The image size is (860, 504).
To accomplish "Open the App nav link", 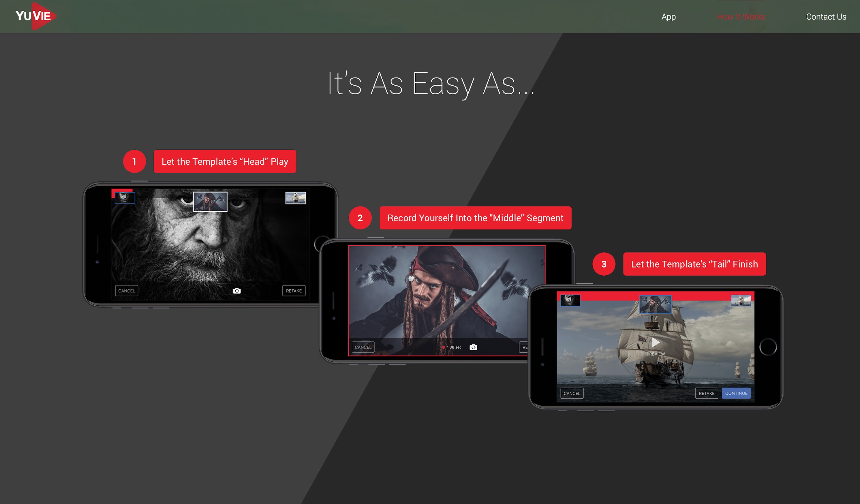I will coord(668,17).
